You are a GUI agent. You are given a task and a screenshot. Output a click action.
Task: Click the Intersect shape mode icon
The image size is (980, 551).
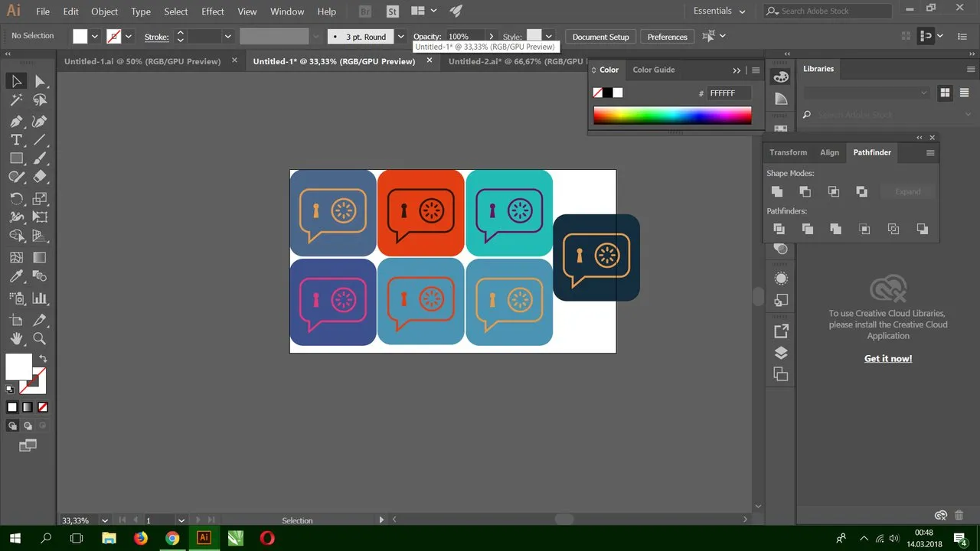click(833, 191)
